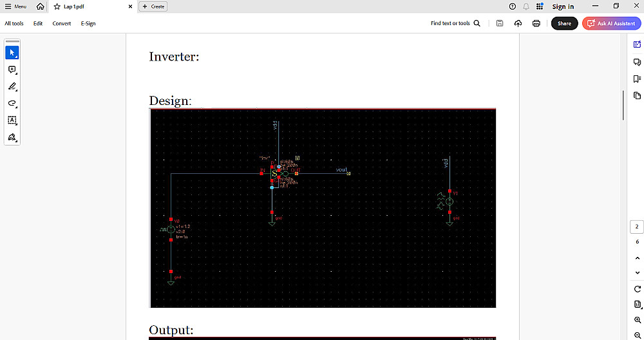Open the Bookmarks panel in right sidebar
This screenshot has height=340, width=644.
637,79
